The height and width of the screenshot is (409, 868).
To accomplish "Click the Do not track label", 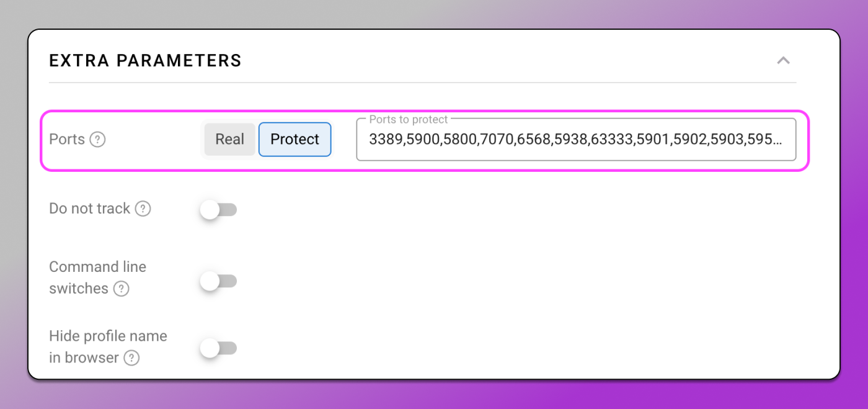I will click(x=90, y=209).
